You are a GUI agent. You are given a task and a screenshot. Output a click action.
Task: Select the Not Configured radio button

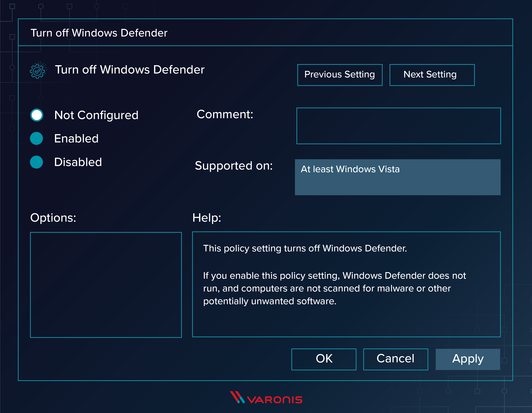pos(37,115)
